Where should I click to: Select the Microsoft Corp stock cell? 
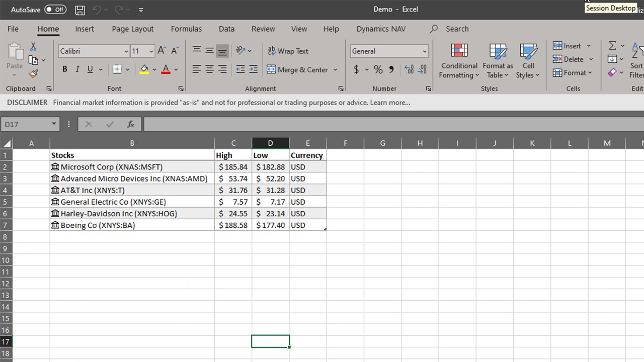pyautogui.click(x=132, y=167)
